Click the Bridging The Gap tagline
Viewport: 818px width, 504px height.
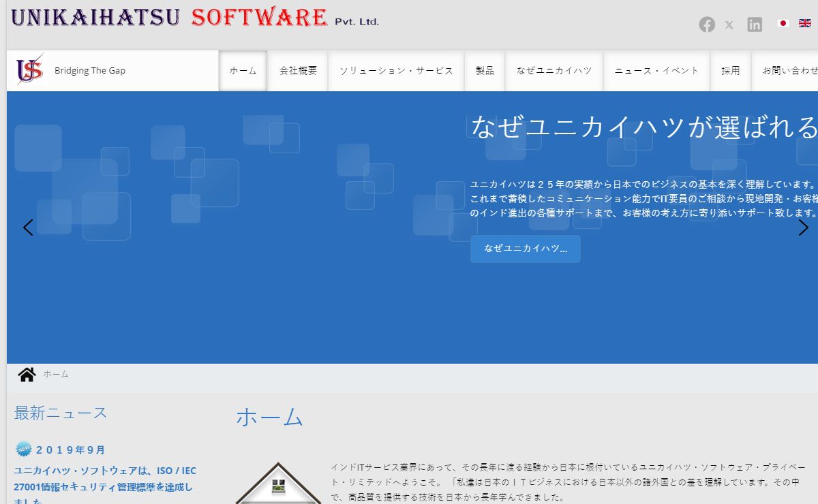coord(90,70)
